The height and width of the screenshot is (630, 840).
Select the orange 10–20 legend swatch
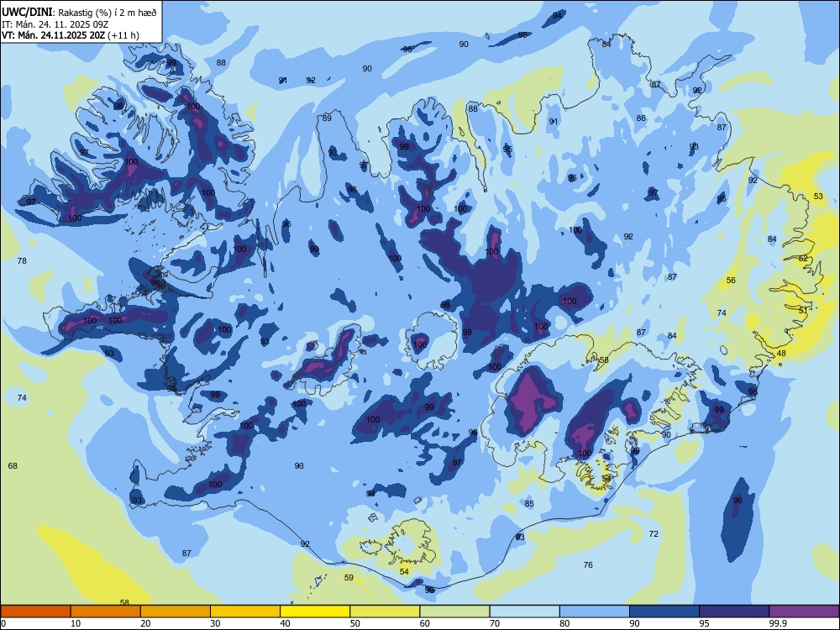pyautogui.click(x=106, y=612)
